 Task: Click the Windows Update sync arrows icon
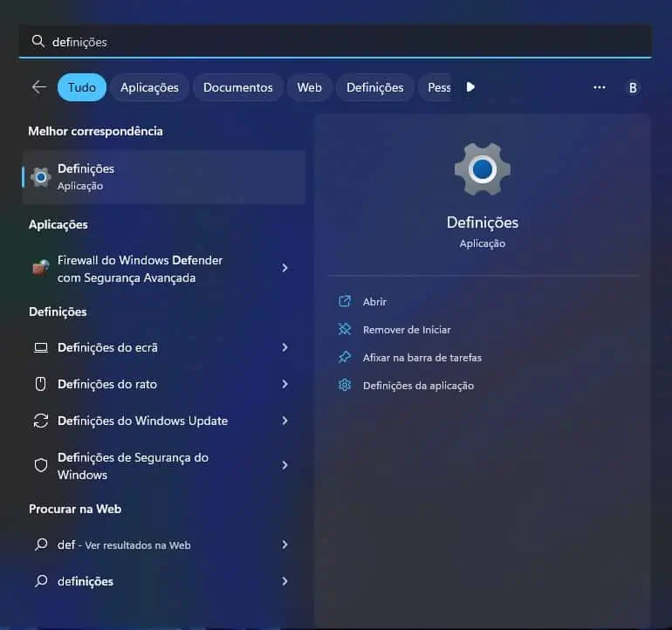(41, 421)
